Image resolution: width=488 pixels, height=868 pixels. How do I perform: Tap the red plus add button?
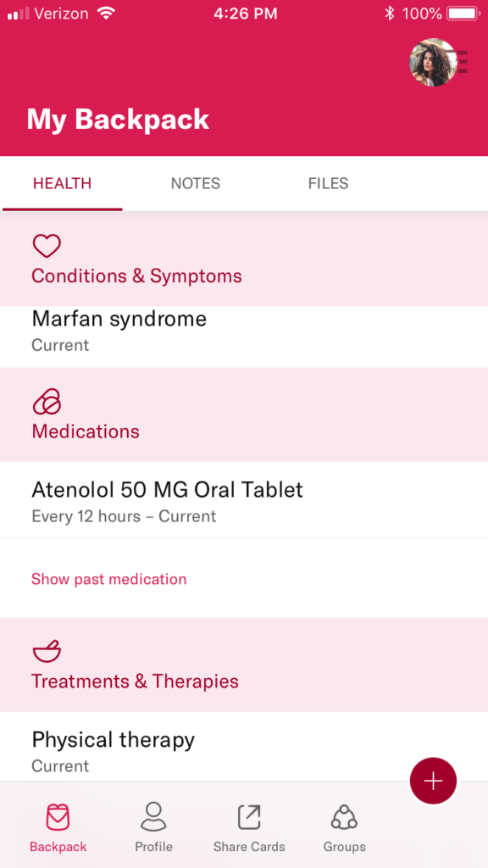coord(433,781)
